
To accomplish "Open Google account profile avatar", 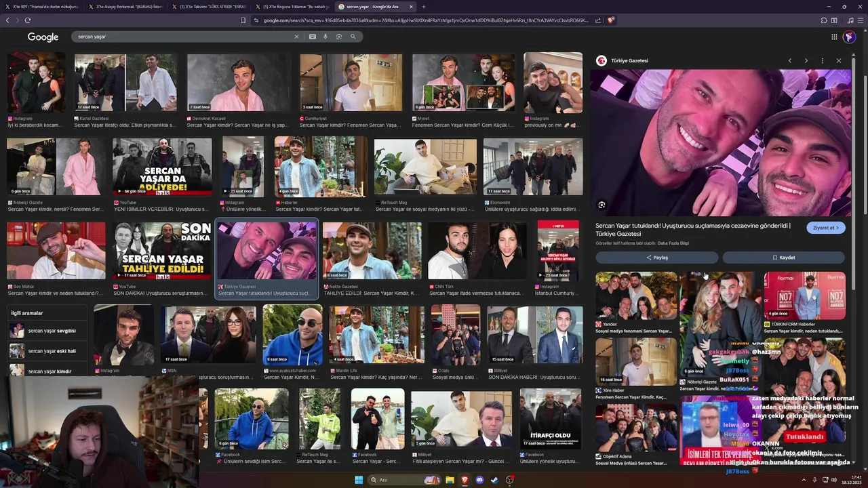I will 849,37.
